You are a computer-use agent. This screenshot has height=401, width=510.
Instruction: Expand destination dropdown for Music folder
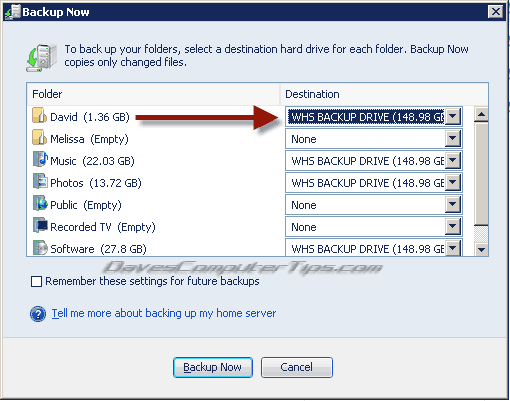[x=453, y=161]
